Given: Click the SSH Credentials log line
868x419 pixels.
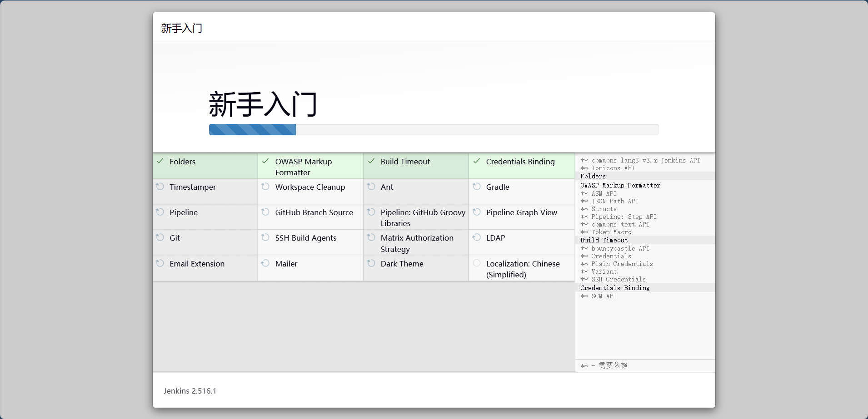Looking at the screenshot, I should click(x=613, y=279).
